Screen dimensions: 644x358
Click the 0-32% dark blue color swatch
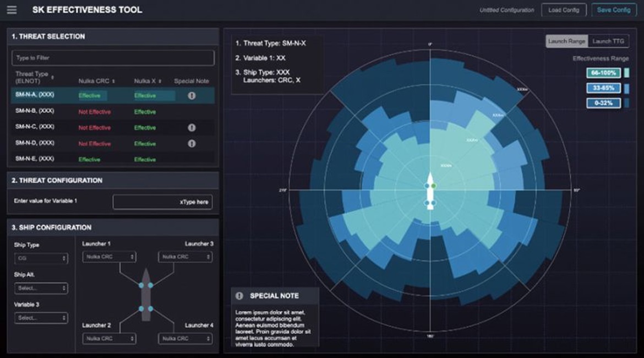pyautogui.click(x=627, y=103)
